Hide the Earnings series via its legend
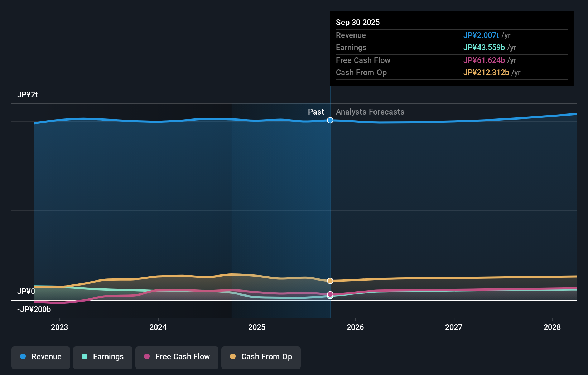Viewport: 588px width, 375px height. (102, 357)
